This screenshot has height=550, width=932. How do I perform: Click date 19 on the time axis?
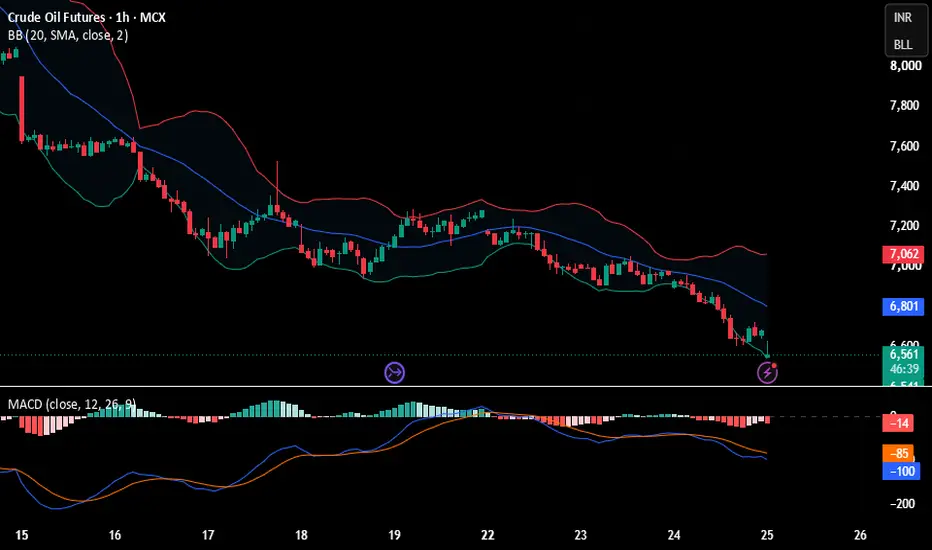click(x=394, y=535)
